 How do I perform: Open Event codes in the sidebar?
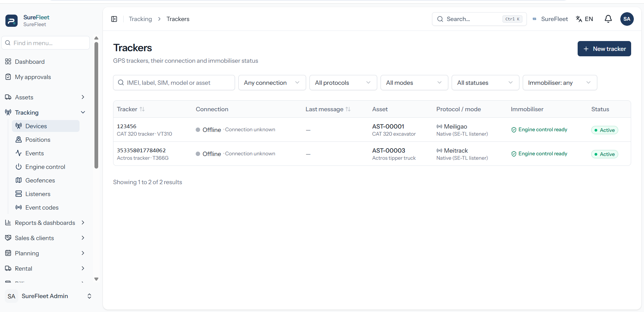tap(46, 208)
